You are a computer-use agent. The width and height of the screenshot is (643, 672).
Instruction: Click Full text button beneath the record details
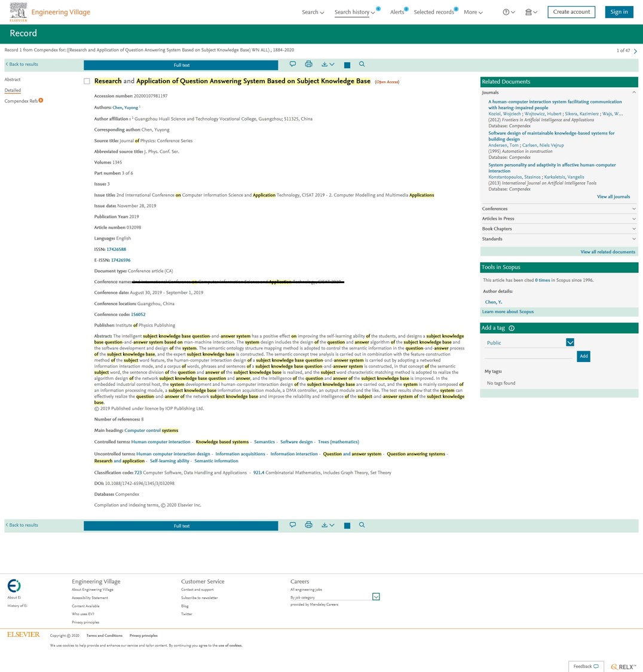[181, 526]
